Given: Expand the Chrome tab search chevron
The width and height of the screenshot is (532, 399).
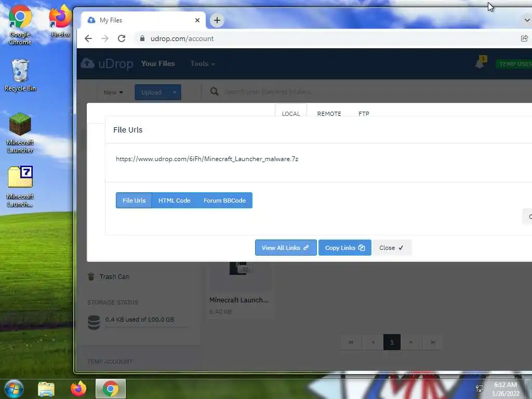Looking at the screenshot, I should click(527, 20).
